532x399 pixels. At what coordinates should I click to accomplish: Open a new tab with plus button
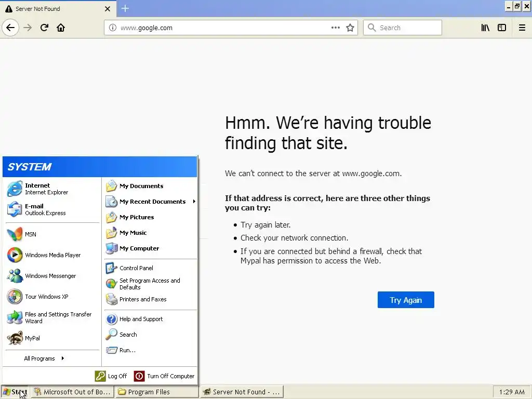pos(125,8)
